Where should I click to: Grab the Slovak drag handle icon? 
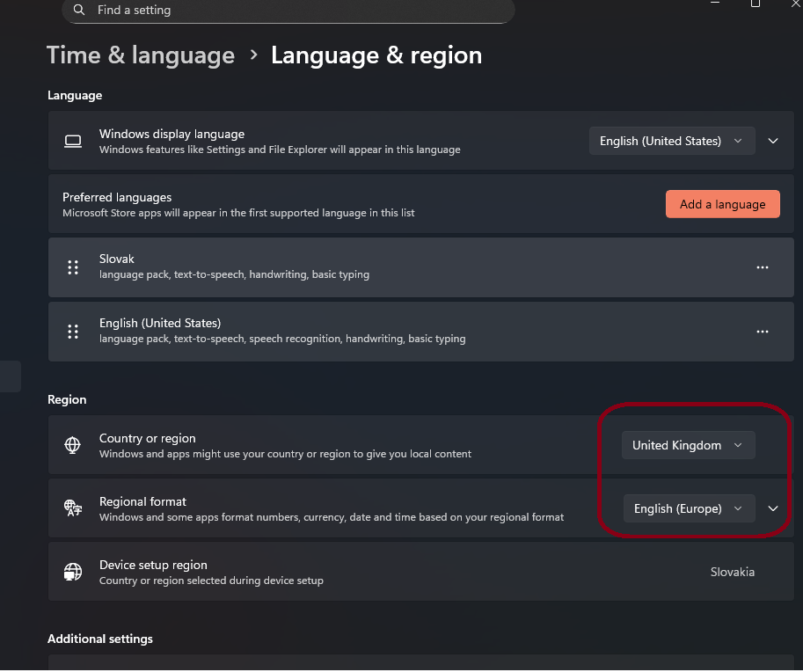coord(73,267)
